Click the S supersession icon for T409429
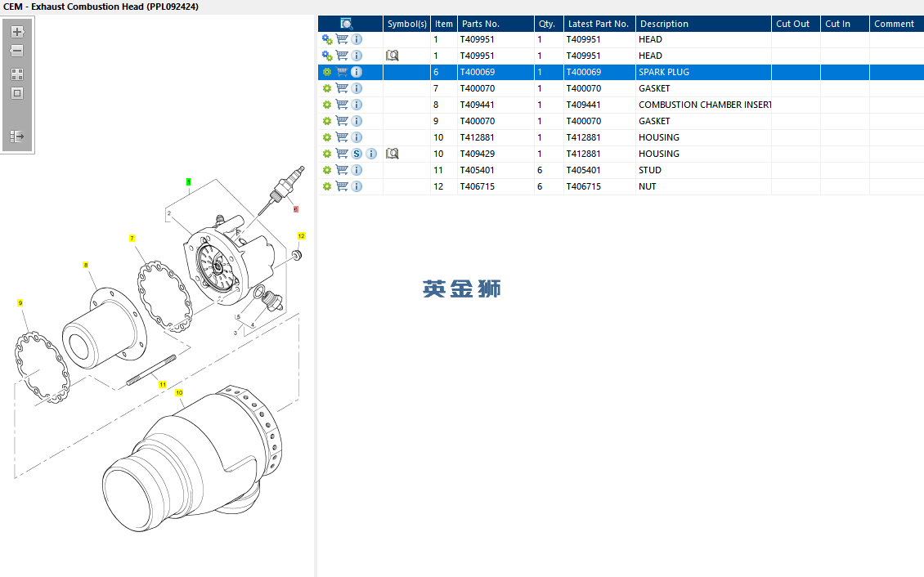 [357, 154]
